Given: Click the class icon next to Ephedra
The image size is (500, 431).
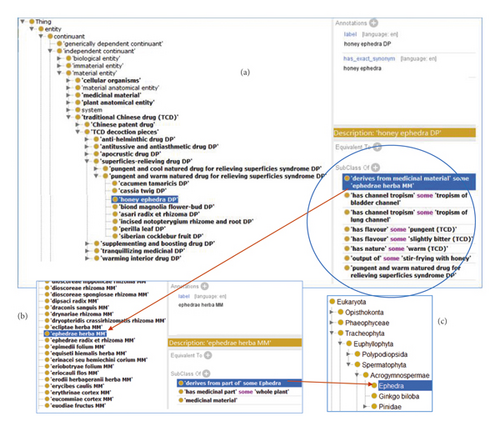Looking at the screenshot, I should point(374,386).
